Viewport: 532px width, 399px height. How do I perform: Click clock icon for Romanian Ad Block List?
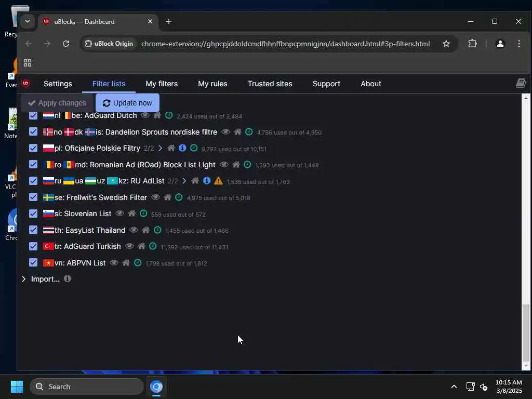click(247, 165)
